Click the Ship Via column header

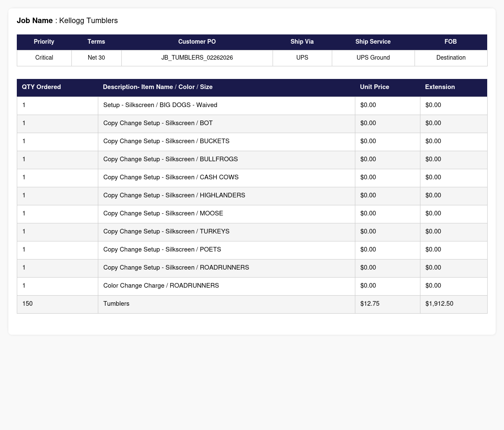302,42
